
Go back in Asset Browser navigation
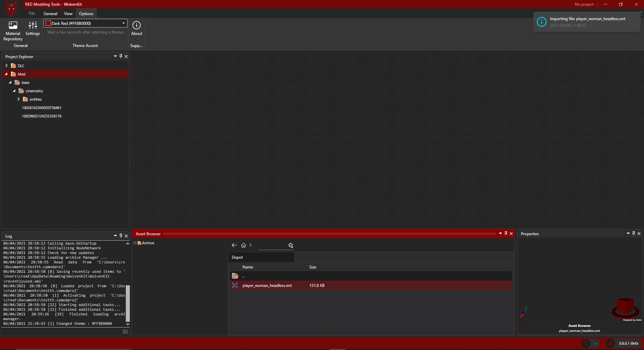[234, 245]
